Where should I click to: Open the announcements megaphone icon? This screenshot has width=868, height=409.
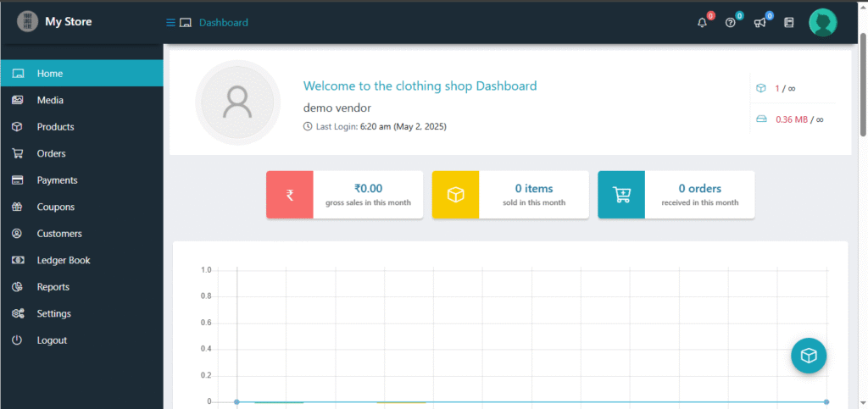pos(759,23)
